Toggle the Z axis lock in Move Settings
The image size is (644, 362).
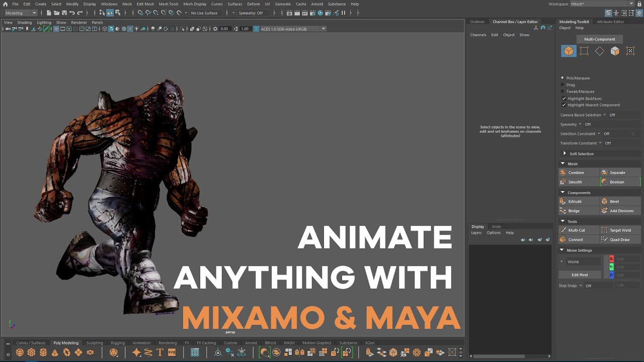(611, 275)
